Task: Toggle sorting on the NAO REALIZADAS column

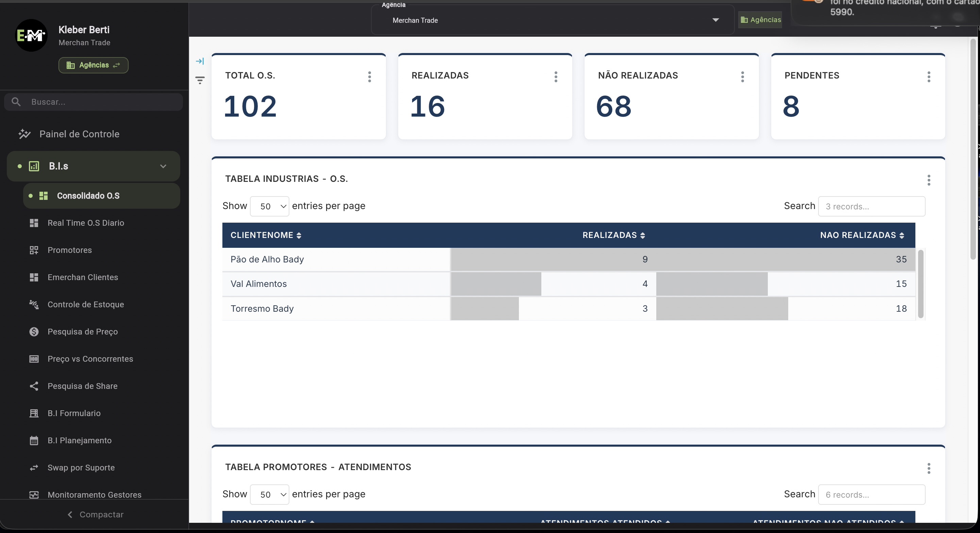Action: coord(902,235)
